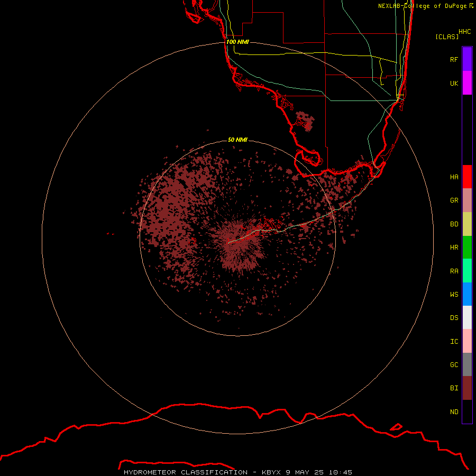Click the UK legend label

click(x=454, y=83)
